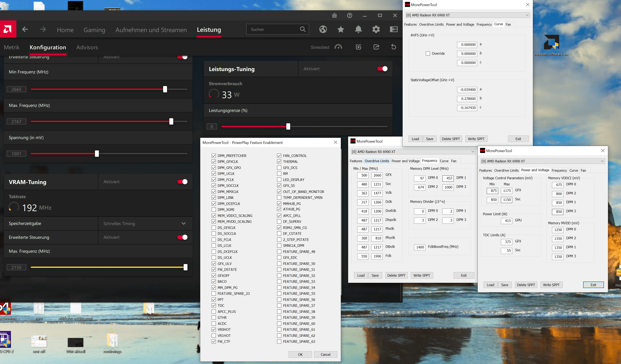Click the Min Frequenz slider handle
Screen dimensions: 621x364
pos(165,89)
